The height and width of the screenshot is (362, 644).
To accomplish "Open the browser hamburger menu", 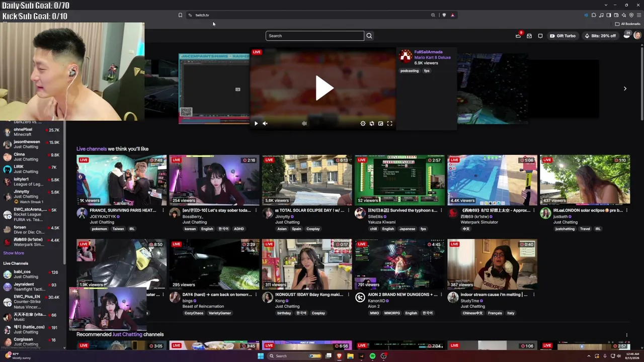I will pyautogui.click(x=639, y=15).
